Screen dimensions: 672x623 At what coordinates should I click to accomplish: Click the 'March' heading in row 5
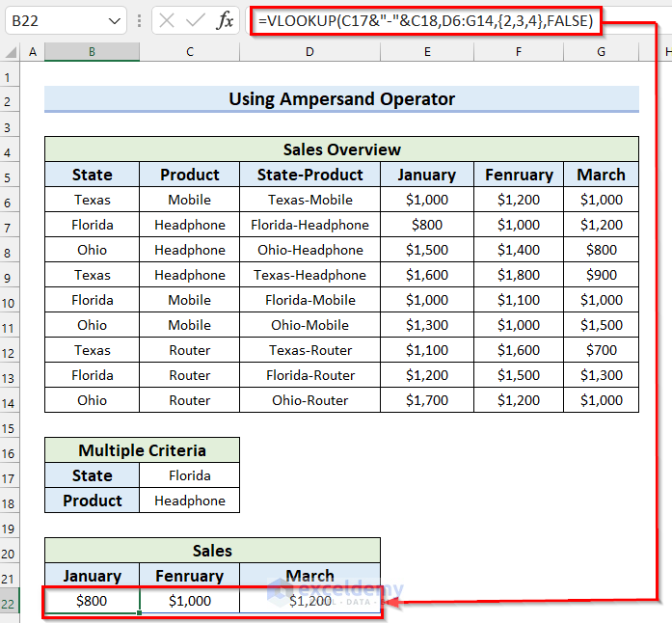602,175
